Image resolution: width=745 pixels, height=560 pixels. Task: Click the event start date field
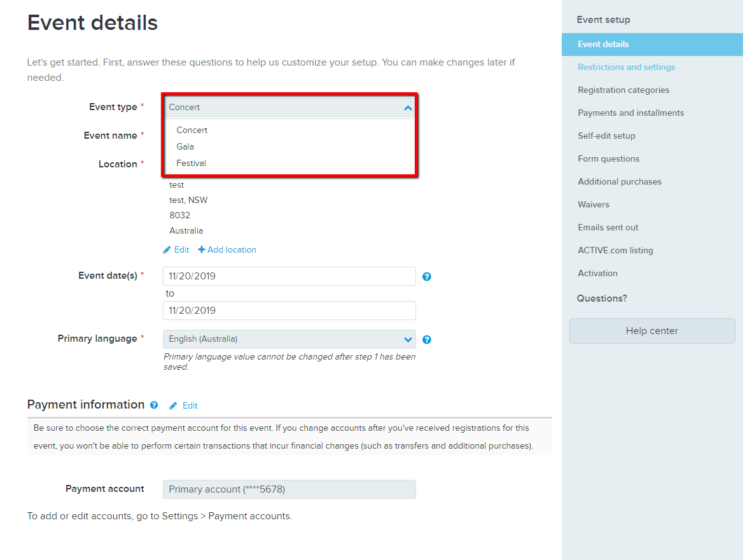click(289, 276)
